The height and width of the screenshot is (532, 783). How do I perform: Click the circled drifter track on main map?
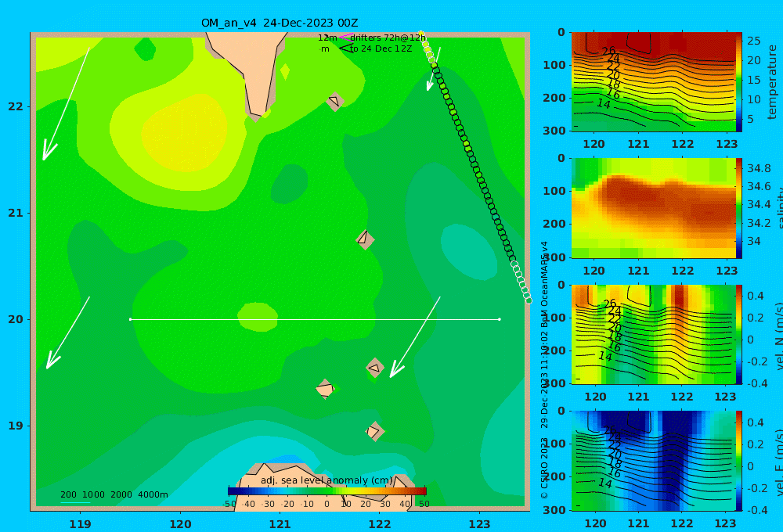click(x=474, y=167)
